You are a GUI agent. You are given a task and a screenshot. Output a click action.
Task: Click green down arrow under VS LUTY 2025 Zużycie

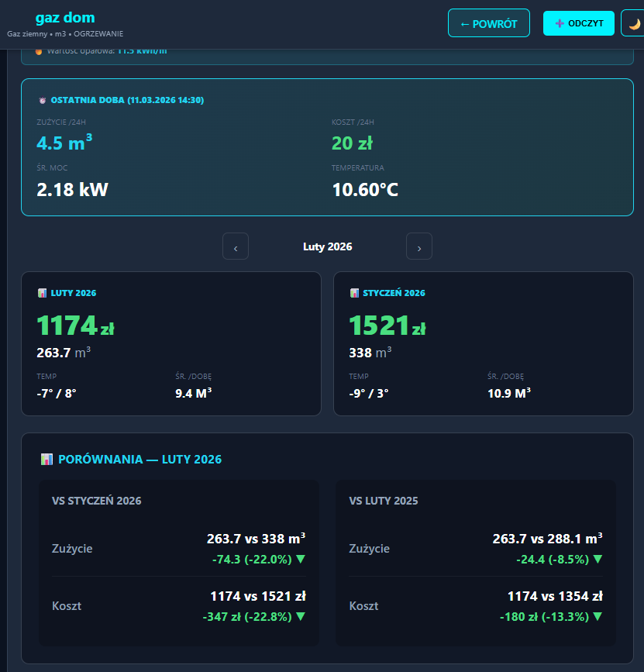coord(598,559)
